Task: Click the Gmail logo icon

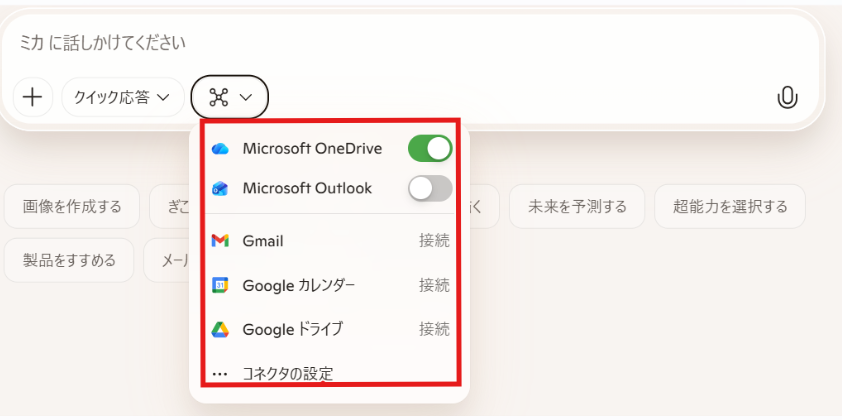Action: (221, 241)
